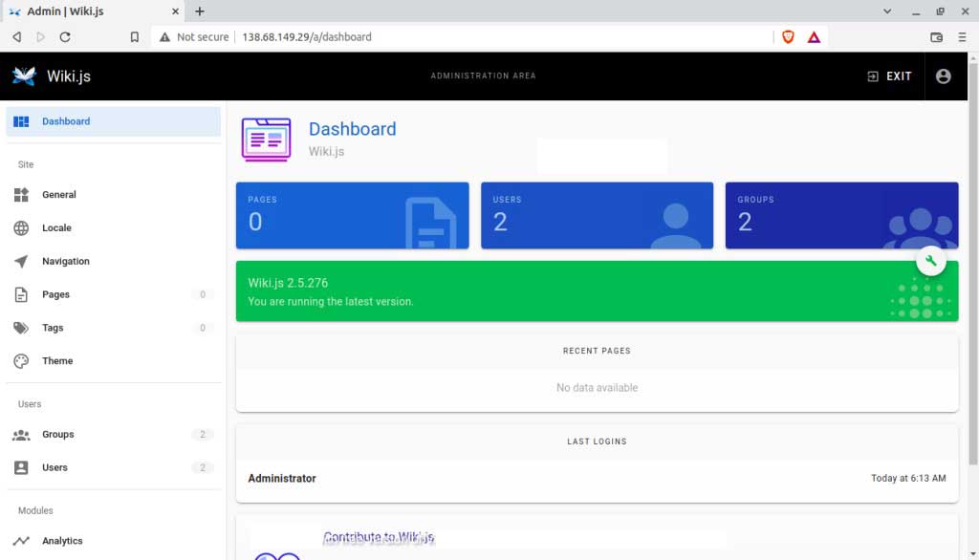
Task: Open the Brave Rewards triangle icon
Action: coord(814,37)
